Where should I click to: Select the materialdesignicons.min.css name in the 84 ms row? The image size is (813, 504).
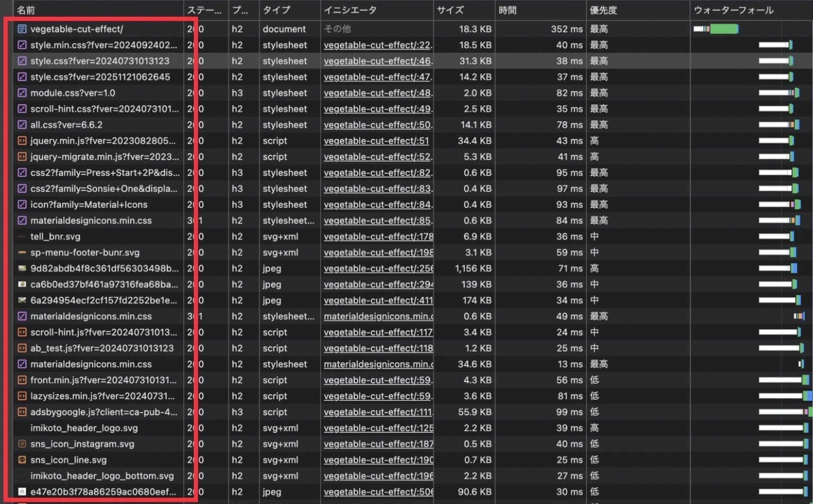pyautogui.click(x=91, y=221)
